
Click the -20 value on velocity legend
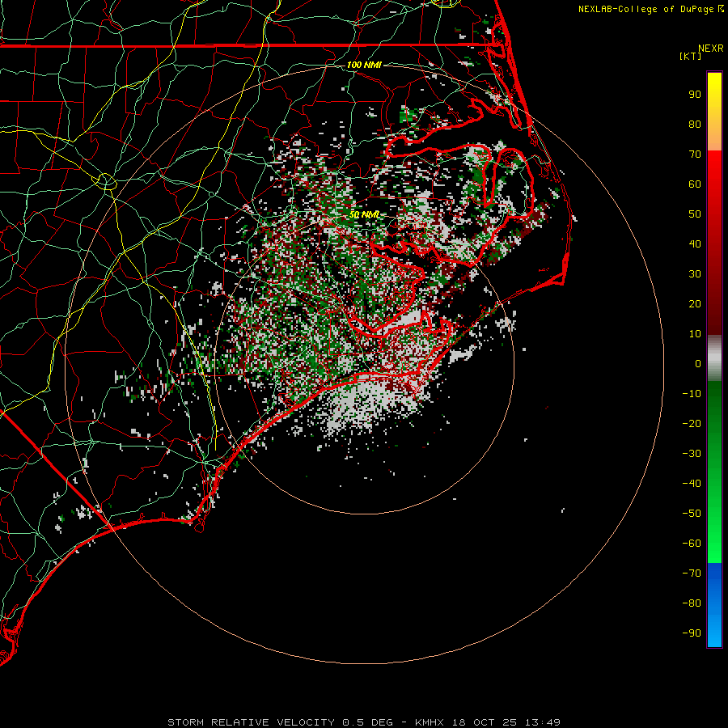point(692,424)
